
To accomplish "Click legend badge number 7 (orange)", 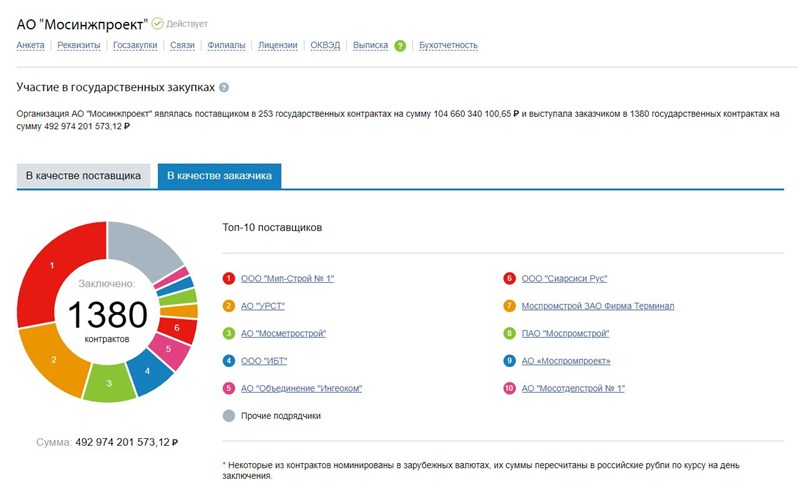I will tap(509, 306).
